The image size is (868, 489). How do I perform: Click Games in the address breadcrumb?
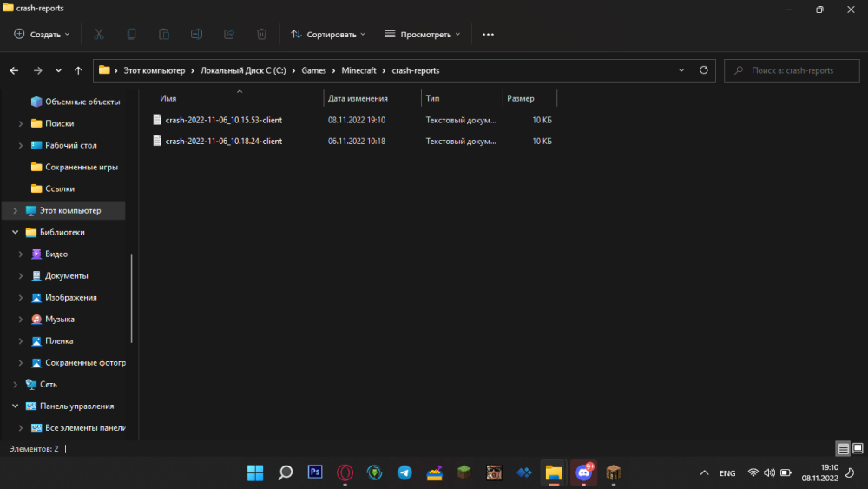314,70
